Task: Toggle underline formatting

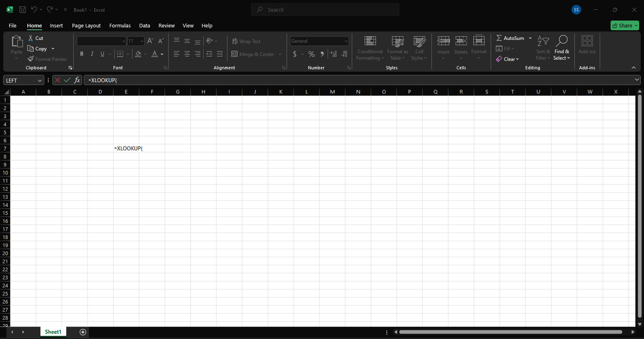Action: [x=102, y=54]
